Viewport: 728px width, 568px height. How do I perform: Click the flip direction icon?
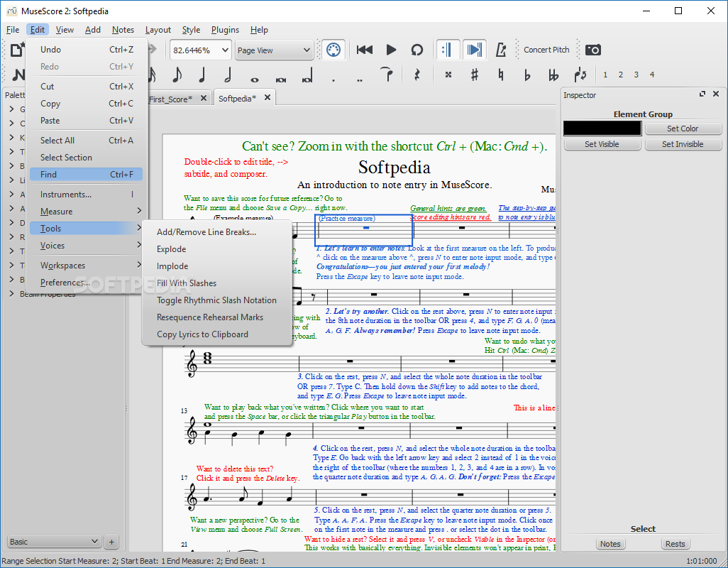[580, 75]
